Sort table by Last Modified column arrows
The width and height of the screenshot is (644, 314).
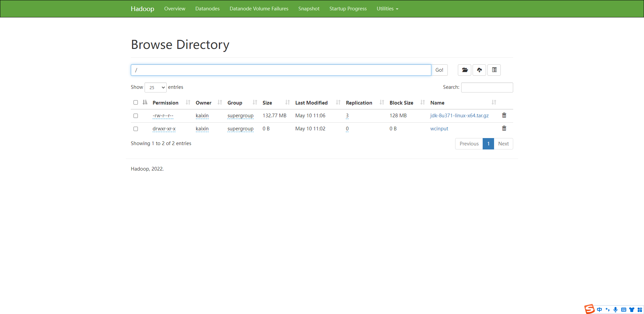[338, 102]
